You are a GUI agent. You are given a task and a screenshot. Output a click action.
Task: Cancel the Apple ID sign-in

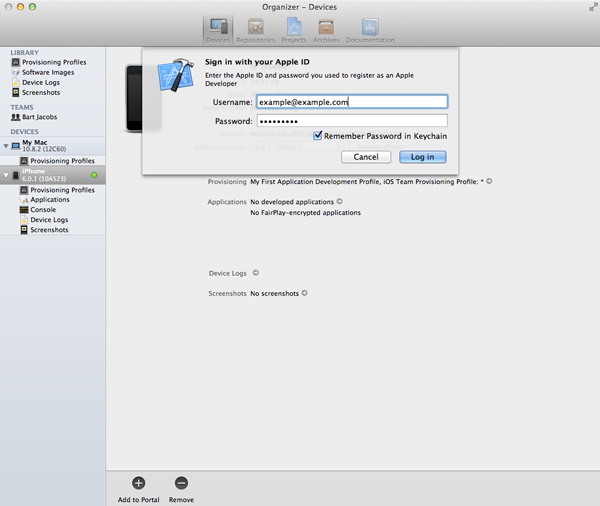click(x=366, y=157)
